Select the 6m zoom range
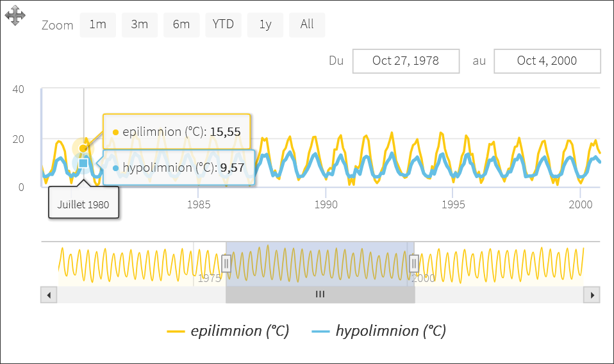The height and width of the screenshot is (364, 614). [x=181, y=25]
